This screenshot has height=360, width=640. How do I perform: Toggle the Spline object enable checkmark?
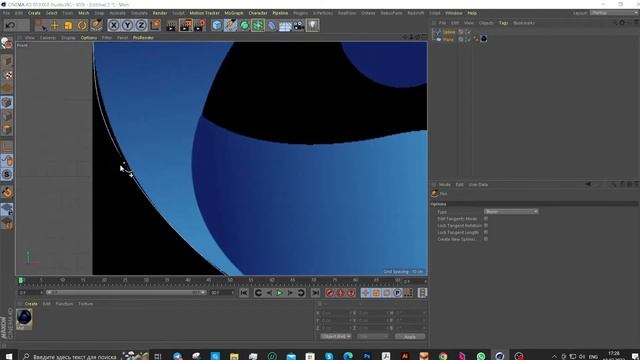(469, 32)
